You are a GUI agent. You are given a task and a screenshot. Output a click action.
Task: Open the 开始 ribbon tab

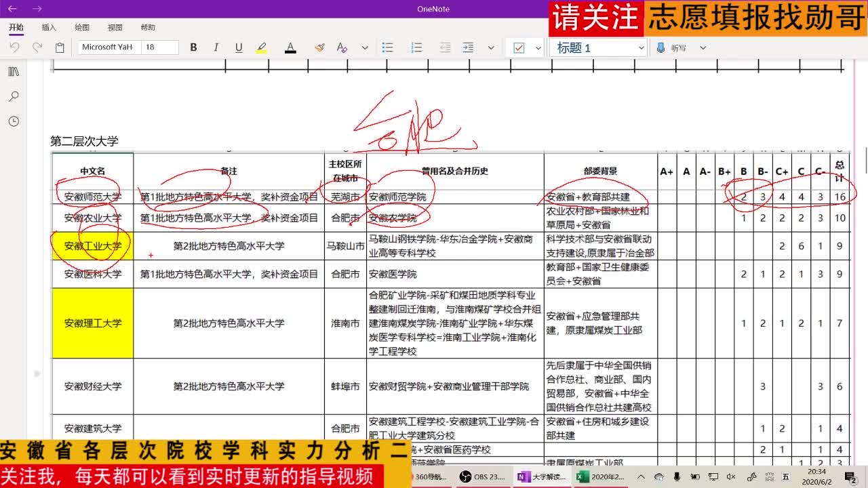point(16,28)
